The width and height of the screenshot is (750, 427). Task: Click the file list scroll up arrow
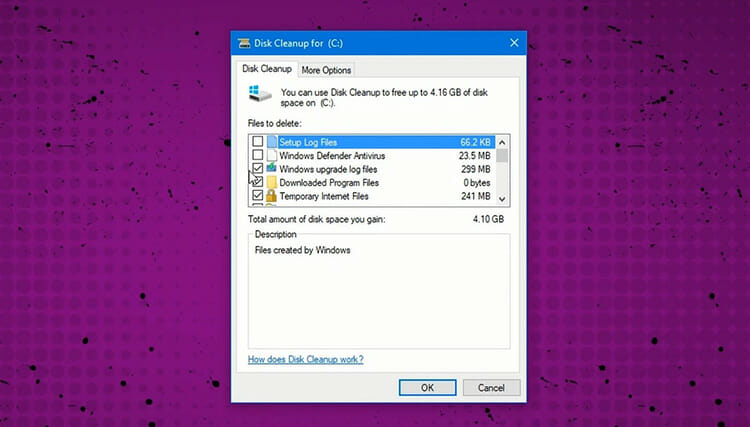(x=502, y=142)
